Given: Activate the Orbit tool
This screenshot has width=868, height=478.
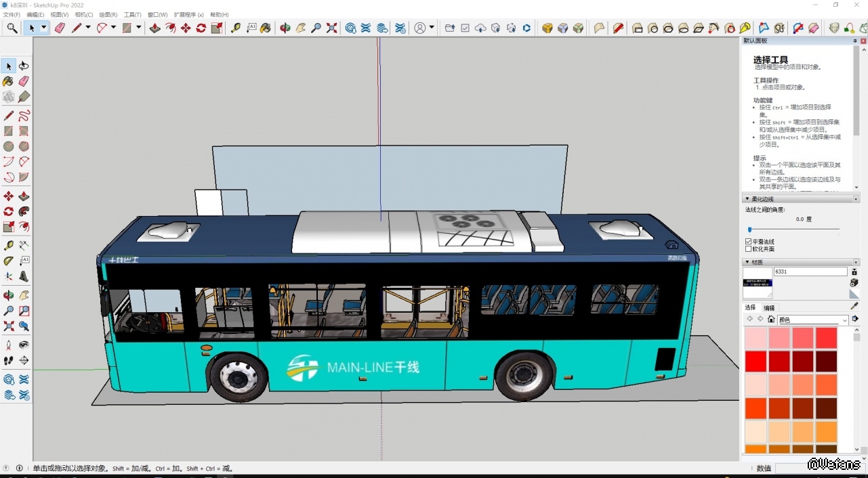Looking at the screenshot, I should 285,28.
